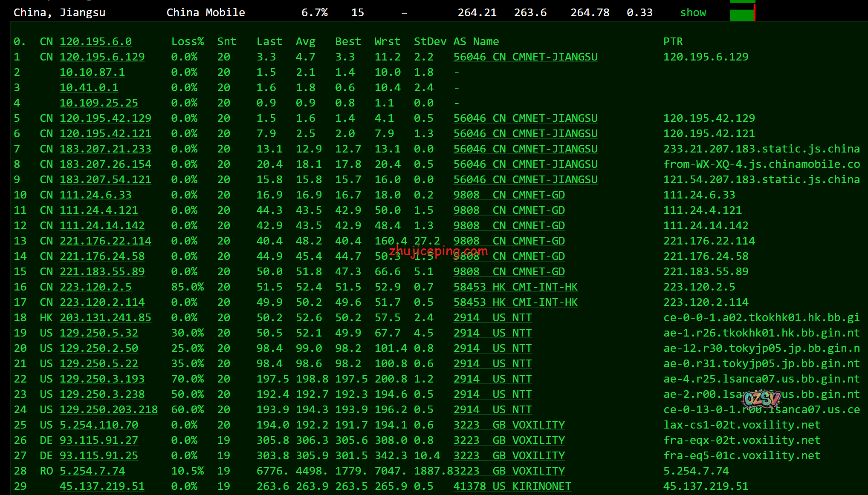The height and width of the screenshot is (495, 868).
Task: Click the green latency bar graph
Action: (742, 14)
